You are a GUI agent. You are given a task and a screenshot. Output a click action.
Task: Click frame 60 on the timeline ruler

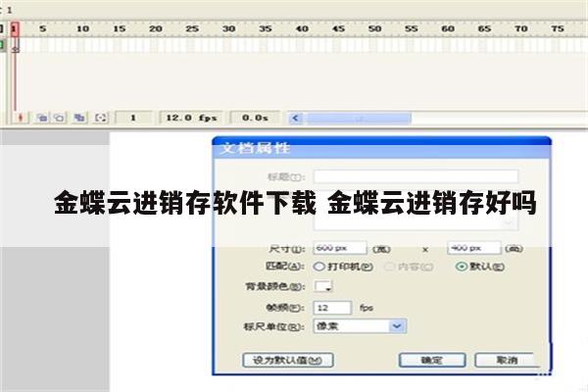click(448, 28)
